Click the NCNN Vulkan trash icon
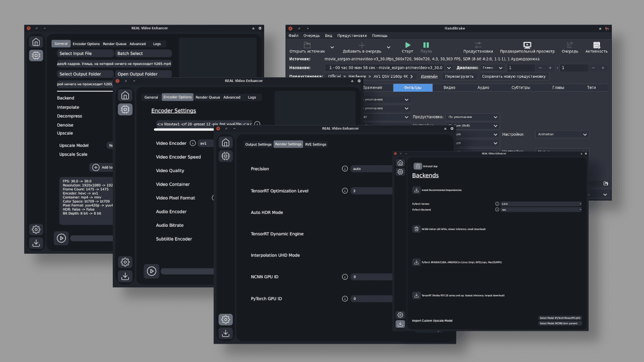The height and width of the screenshot is (362, 644). point(416,229)
